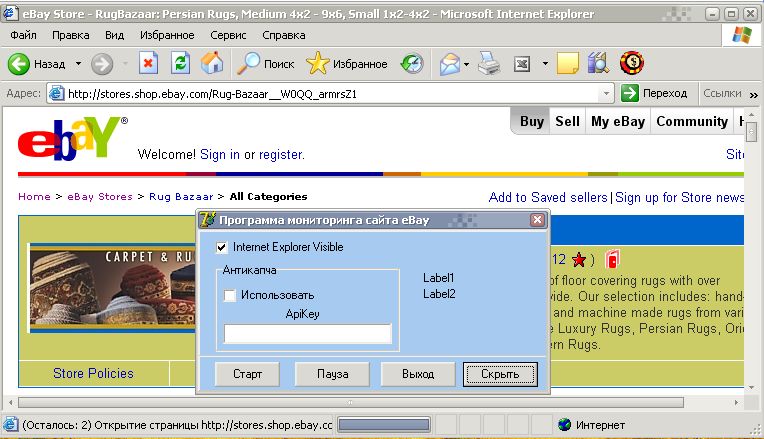The image size is (764, 439).
Task: Click the monitoring program dialog title icon
Action: click(x=208, y=220)
